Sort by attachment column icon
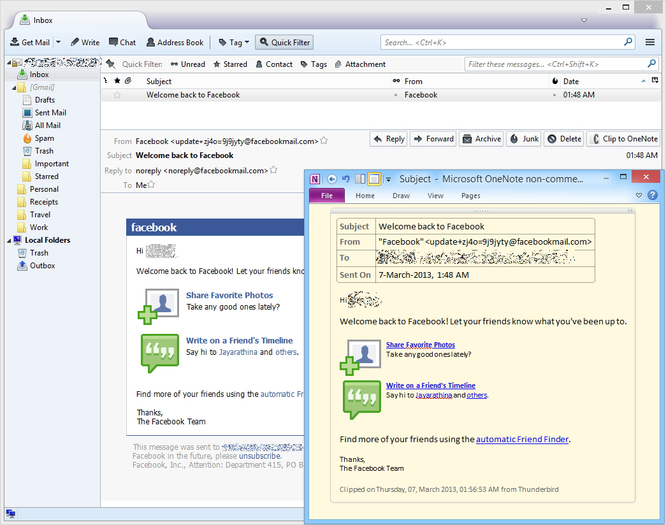 (128, 81)
